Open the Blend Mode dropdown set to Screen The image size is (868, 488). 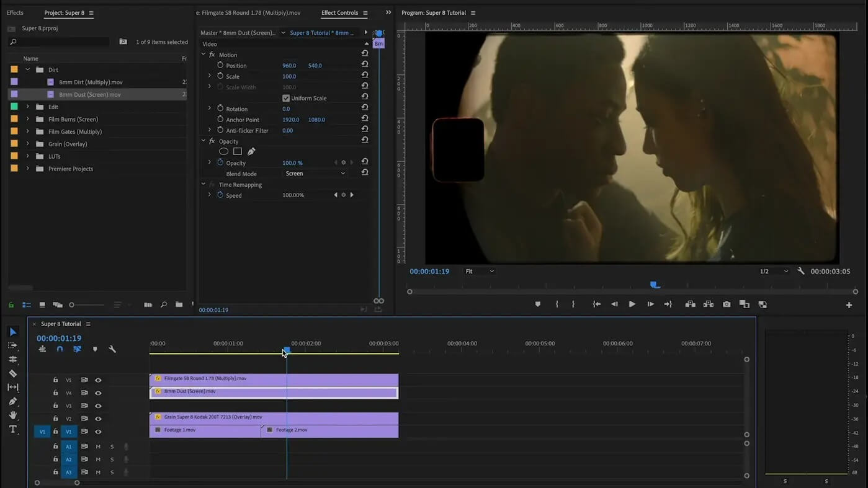coord(315,174)
